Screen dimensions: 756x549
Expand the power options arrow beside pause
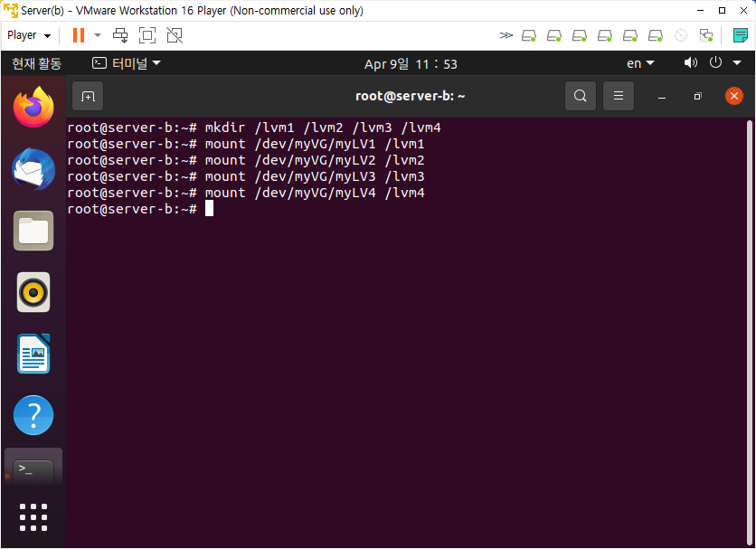pos(98,35)
